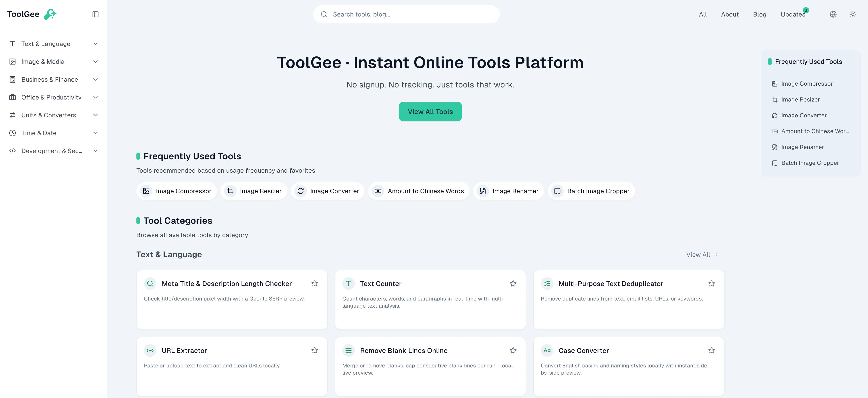Select Units & Converters sidebar label
The image size is (868, 398).
coord(48,115)
